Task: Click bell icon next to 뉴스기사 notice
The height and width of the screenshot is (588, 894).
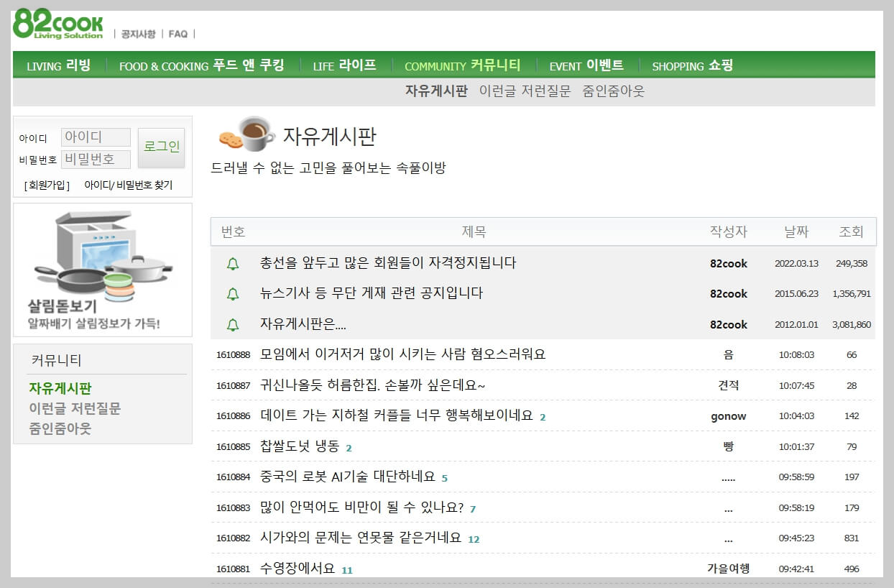Action: pyautogui.click(x=231, y=294)
